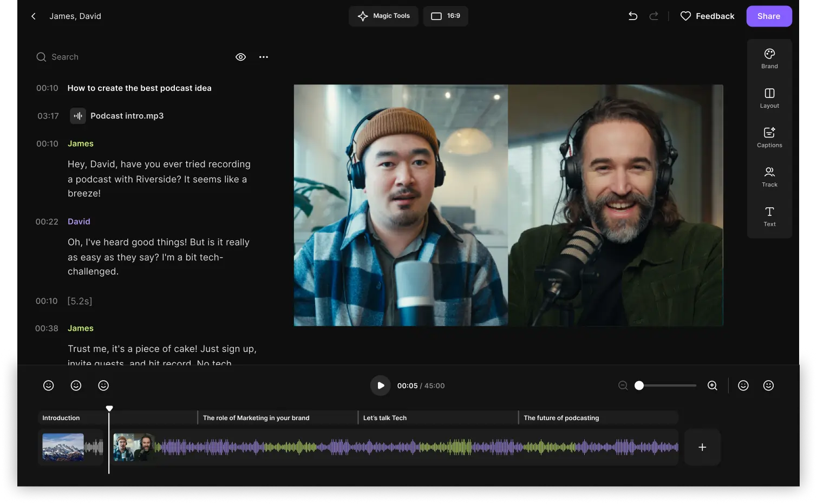Select the Brand panel icon
This screenshot has height=504, width=817.
pyautogui.click(x=769, y=57)
